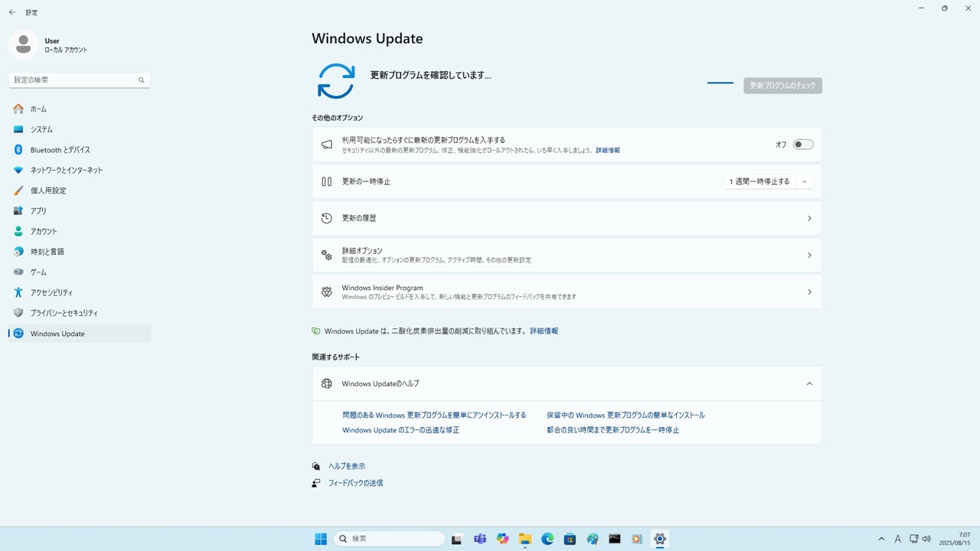
Task: Click the megaphone icon in latest updates row
Action: (x=327, y=145)
